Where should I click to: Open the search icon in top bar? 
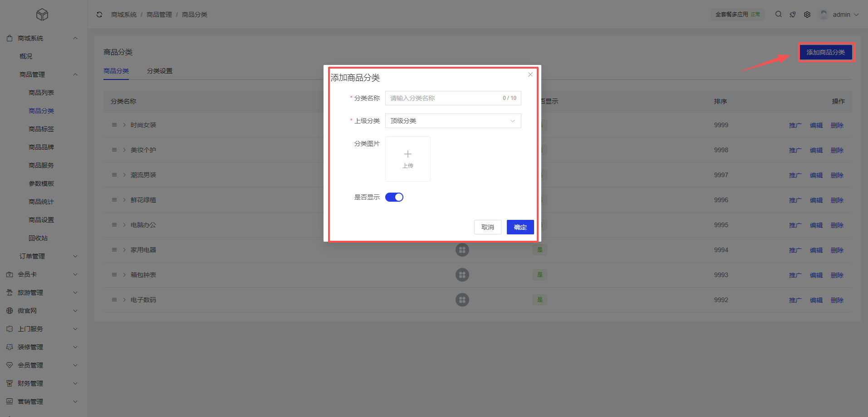pyautogui.click(x=778, y=14)
